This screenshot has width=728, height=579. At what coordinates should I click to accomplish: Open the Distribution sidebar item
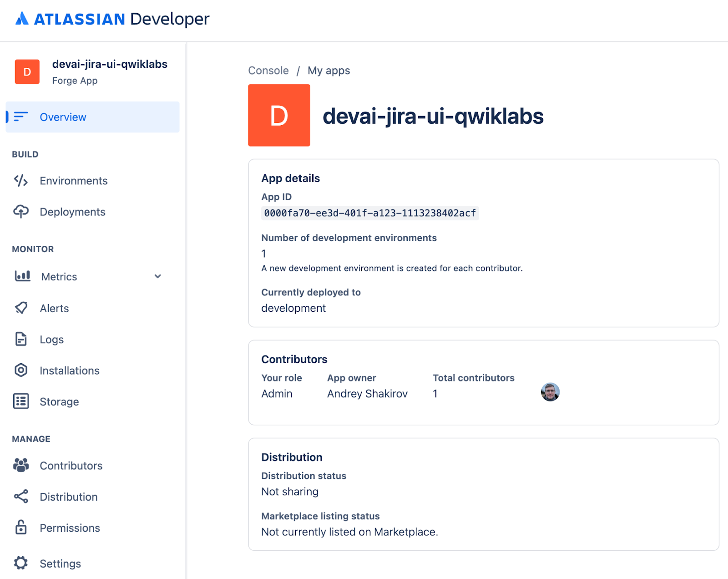[69, 497]
